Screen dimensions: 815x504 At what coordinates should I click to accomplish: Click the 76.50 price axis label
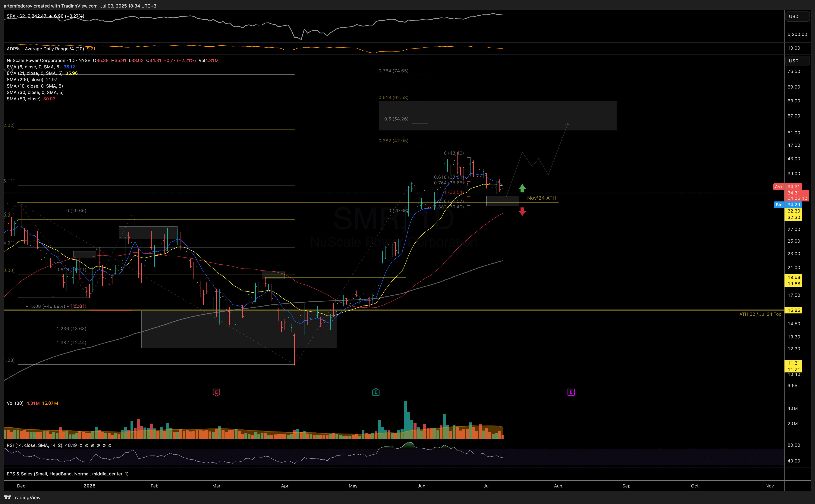click(x=794, y=71)
